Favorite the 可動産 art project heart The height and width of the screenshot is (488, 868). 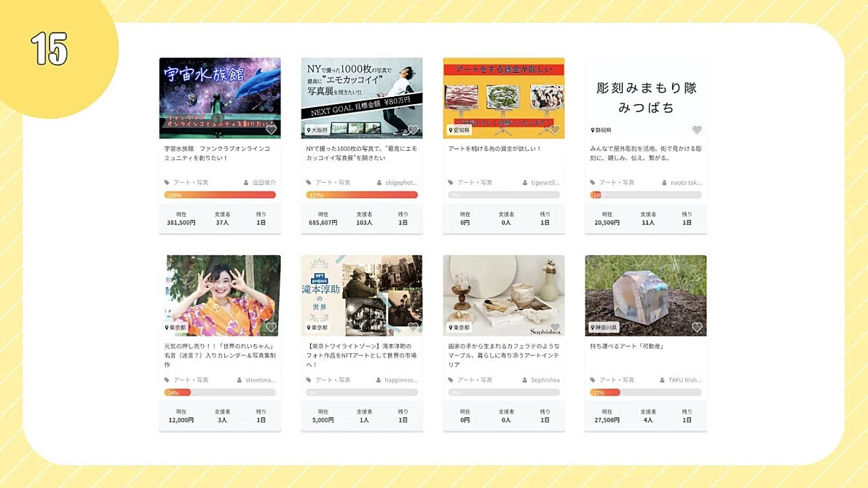pos(697,327)
